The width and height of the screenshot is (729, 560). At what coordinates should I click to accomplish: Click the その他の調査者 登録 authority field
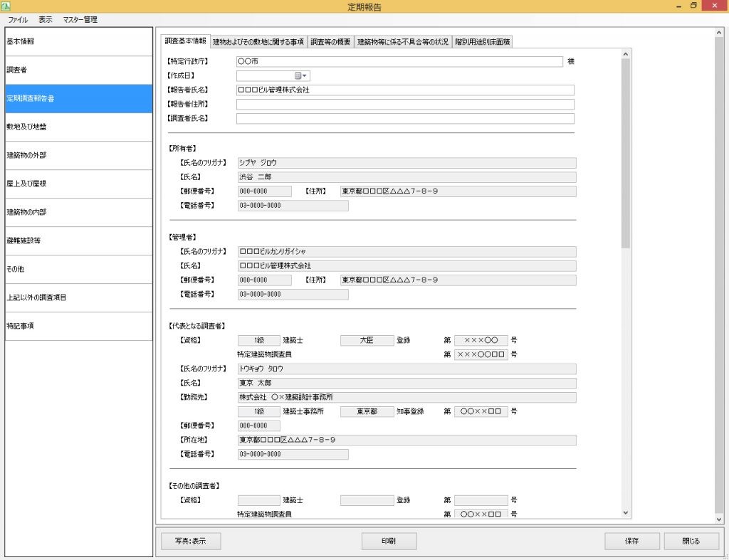tap(367, 500)
